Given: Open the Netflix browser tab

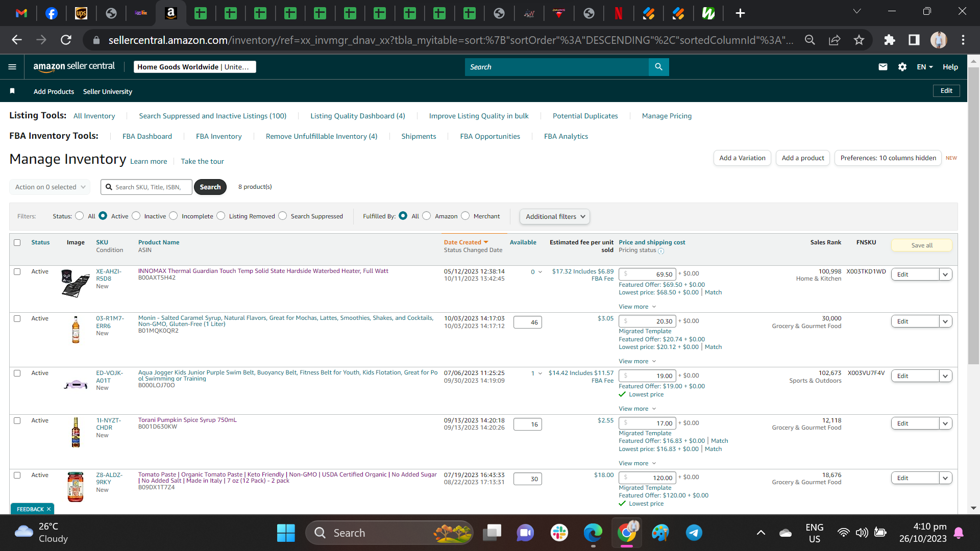Looking at the screenshot, I should pos(619,13).
